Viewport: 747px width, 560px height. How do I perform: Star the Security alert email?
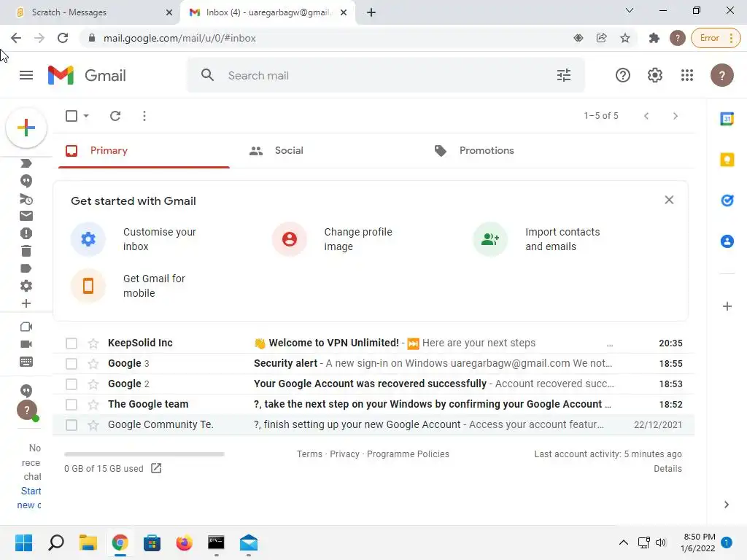pos(93,364)
